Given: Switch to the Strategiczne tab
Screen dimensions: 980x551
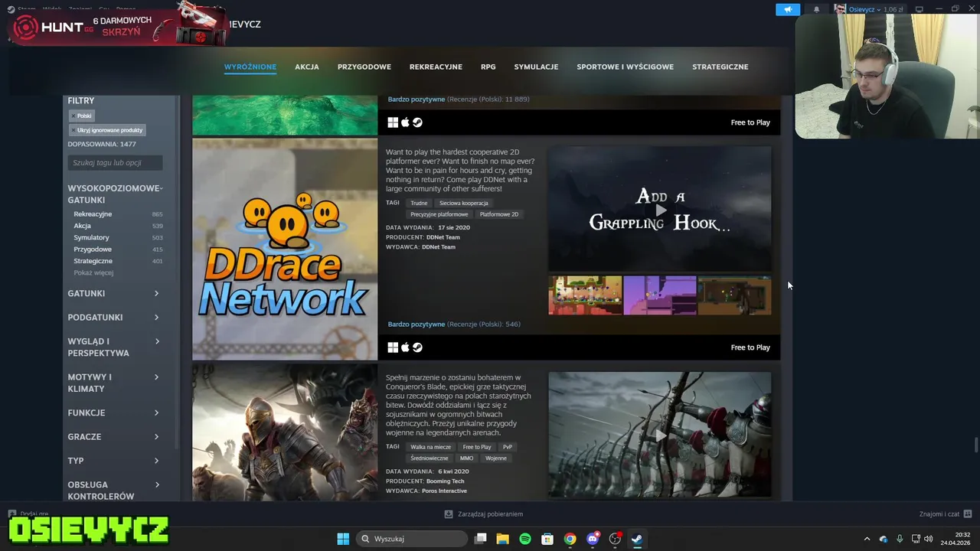Looking at the screenshot, I should 720,67.
